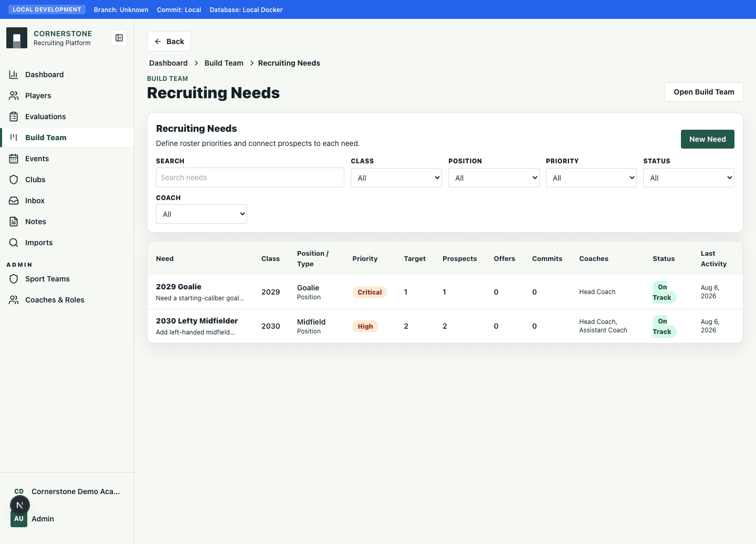
Task: Open the Class filter dropdown
Action: 396,177
